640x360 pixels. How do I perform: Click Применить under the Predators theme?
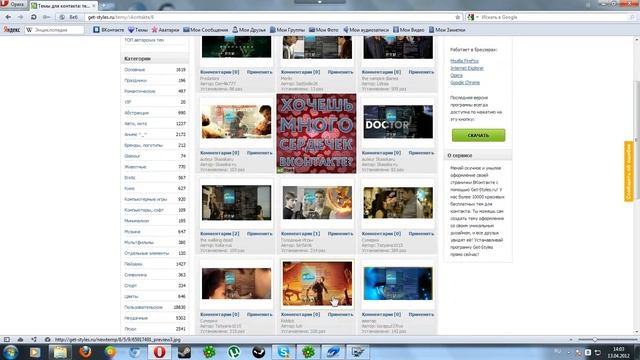259,72
